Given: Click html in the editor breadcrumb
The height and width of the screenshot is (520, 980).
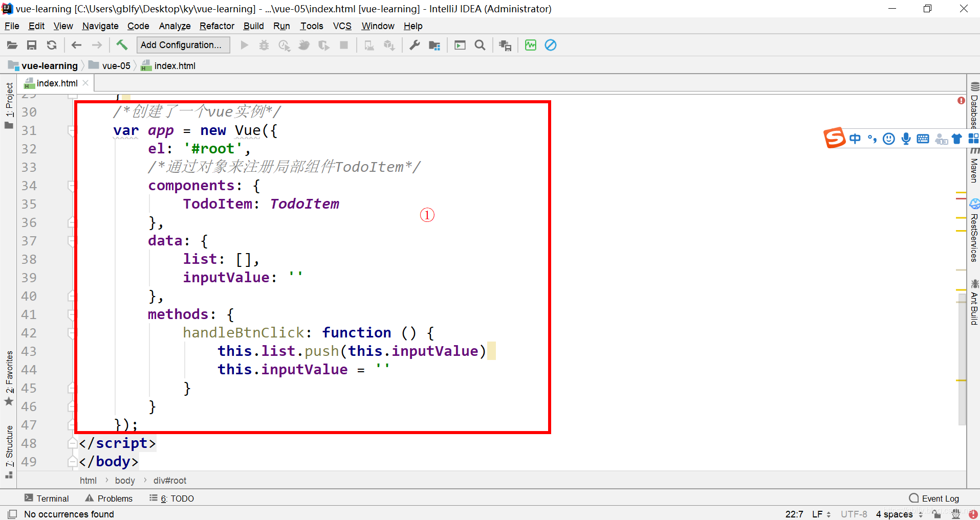Looking at the screenshot, I should [x=88, y=481].
